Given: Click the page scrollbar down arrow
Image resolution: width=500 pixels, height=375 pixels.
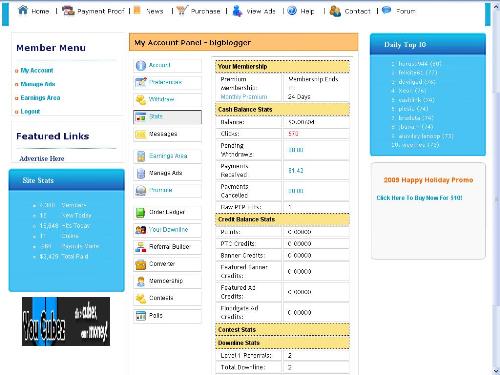Looking at the screenshot, I should click(x=496, y=371).
